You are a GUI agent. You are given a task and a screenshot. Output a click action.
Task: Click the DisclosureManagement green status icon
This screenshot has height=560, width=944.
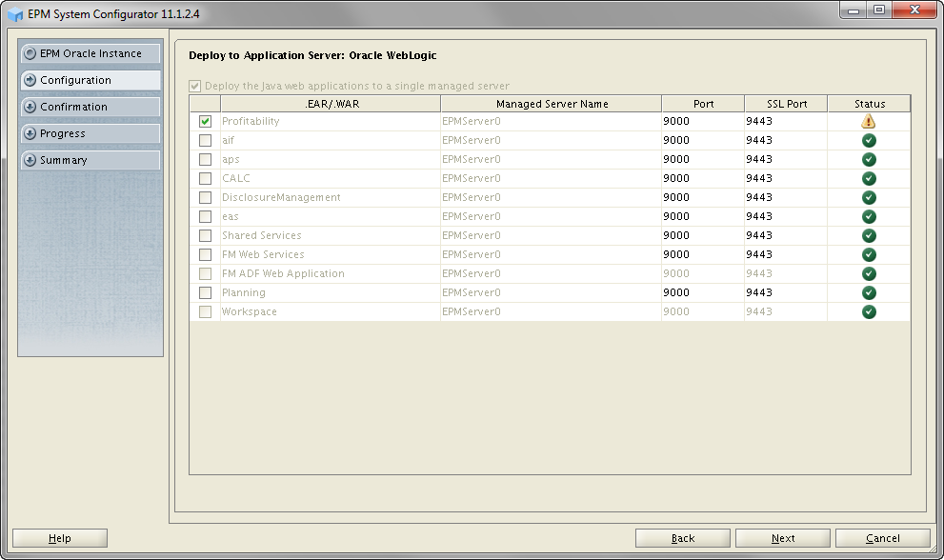[x=869, y=197]
